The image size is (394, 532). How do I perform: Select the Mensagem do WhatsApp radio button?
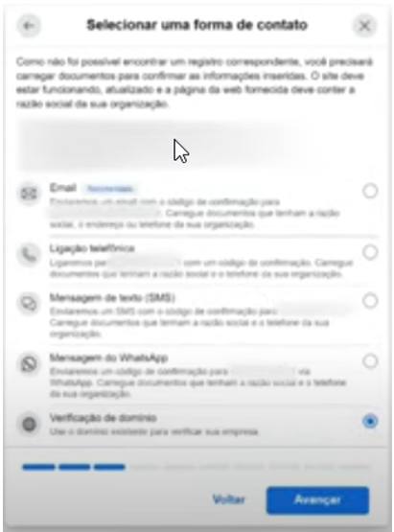click(370, 361)
